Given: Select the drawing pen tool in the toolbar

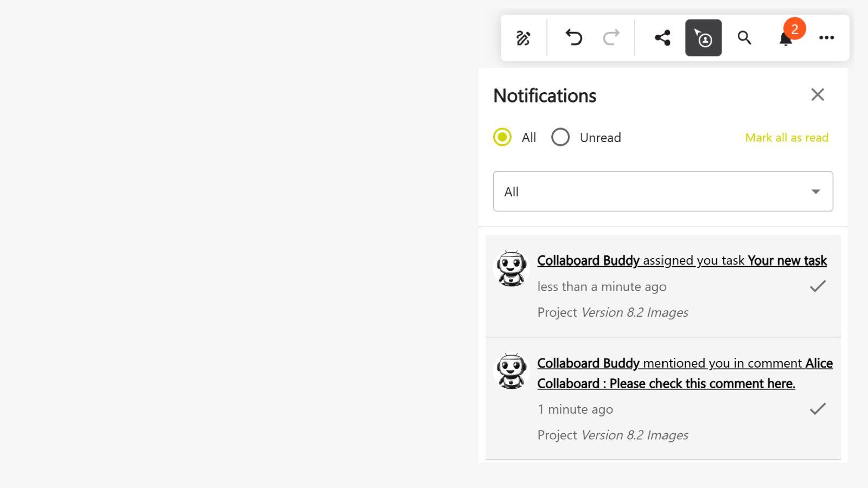Looking at the screenshot, I should click(522, 37).
